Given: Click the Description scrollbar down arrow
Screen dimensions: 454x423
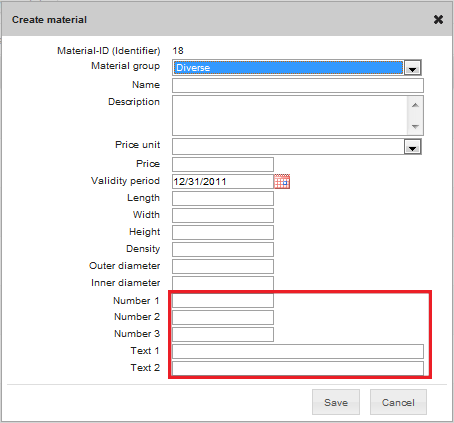Looking at the screenshot, I should tap(415, 126).
